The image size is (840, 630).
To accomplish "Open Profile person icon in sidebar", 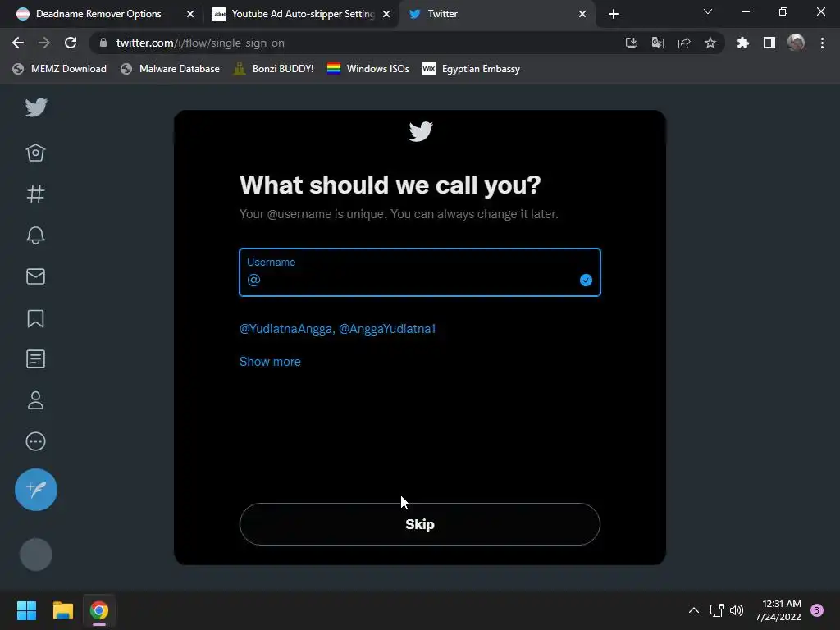I will (x=36, y=400).
